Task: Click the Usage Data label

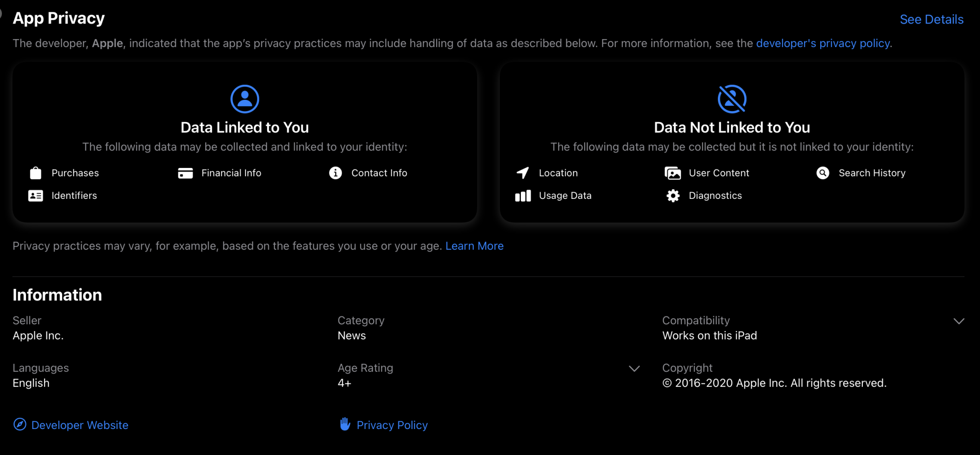Action: 565,195
